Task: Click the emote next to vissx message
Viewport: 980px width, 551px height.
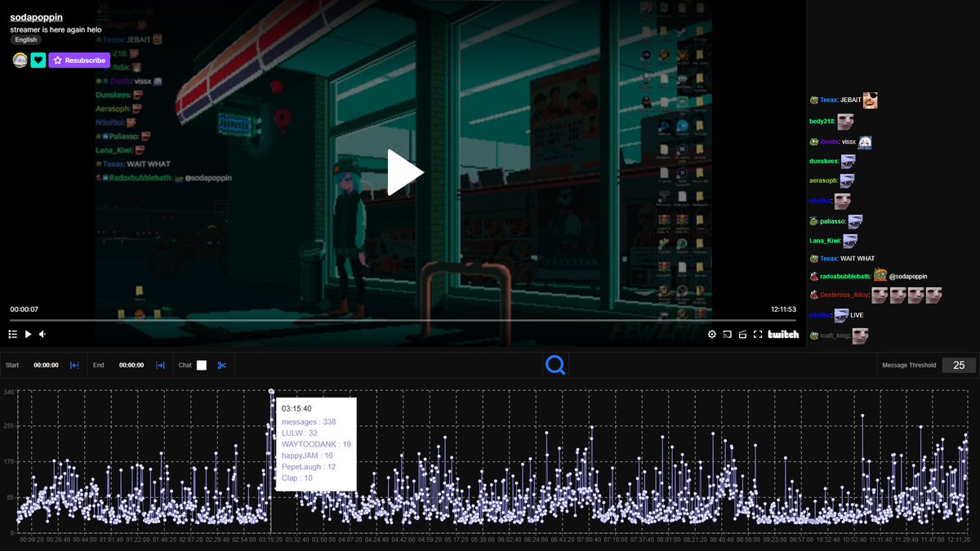Action: 864,142
